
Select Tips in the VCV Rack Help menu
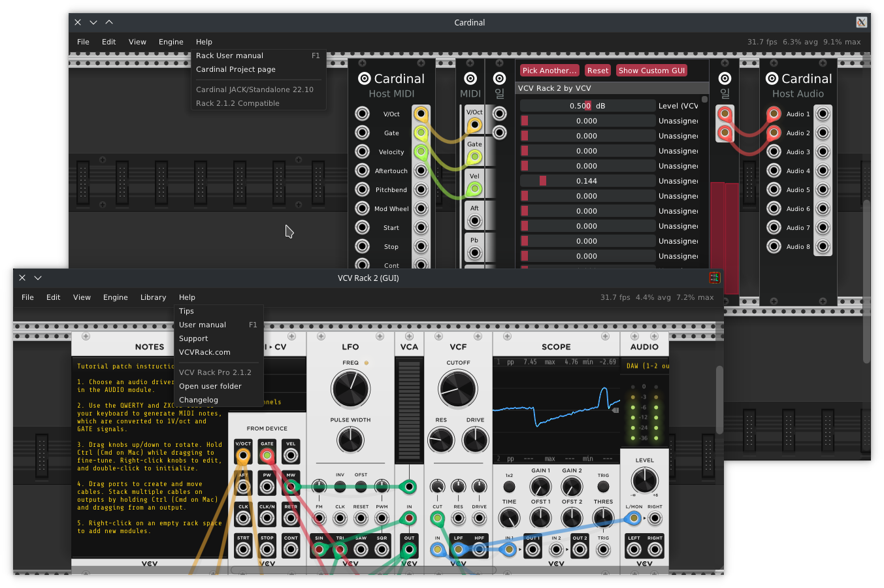tap(219, 311)
